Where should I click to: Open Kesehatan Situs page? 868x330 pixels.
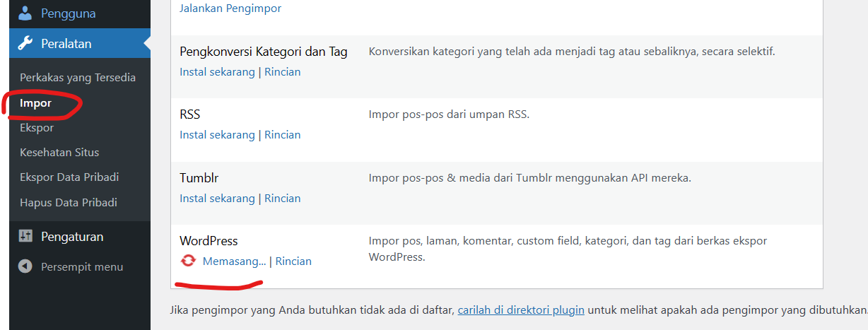(59, 152)
